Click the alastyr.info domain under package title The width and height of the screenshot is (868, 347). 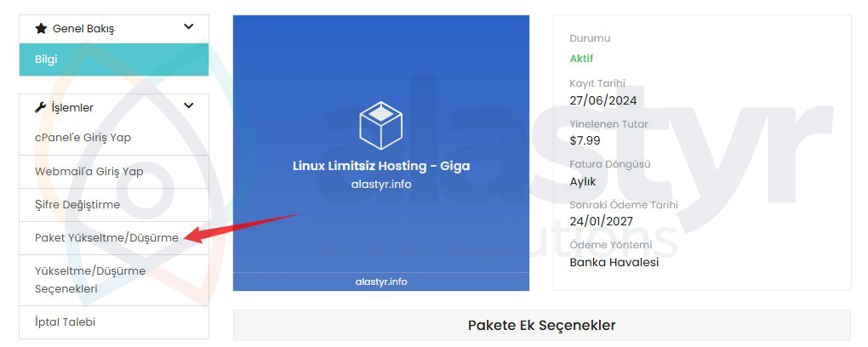(x=381, y=185)
